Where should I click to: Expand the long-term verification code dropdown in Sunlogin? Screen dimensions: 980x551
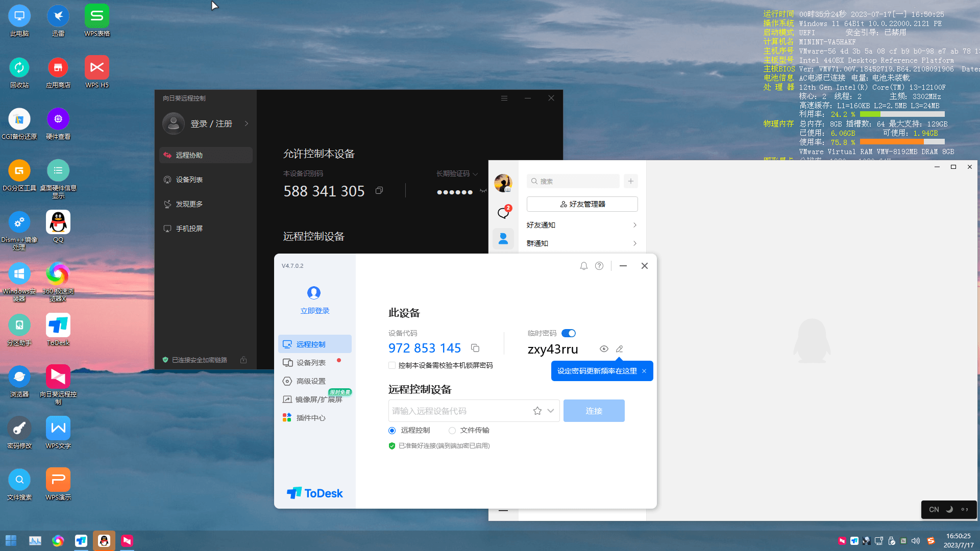click(x=475, y=174)
